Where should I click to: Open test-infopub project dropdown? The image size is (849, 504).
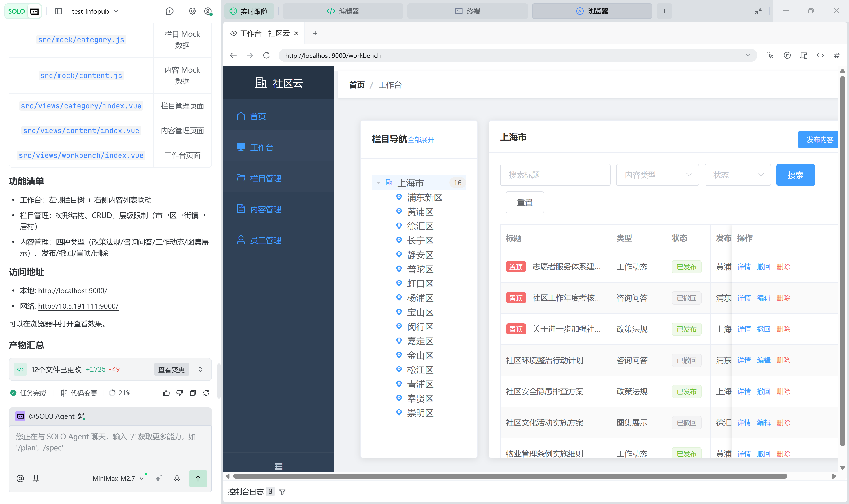[95, 11]
